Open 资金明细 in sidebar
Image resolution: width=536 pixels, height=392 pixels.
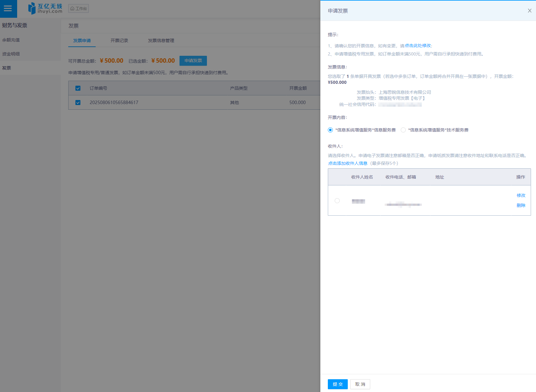pyautogui.click(x=11, y=54)
